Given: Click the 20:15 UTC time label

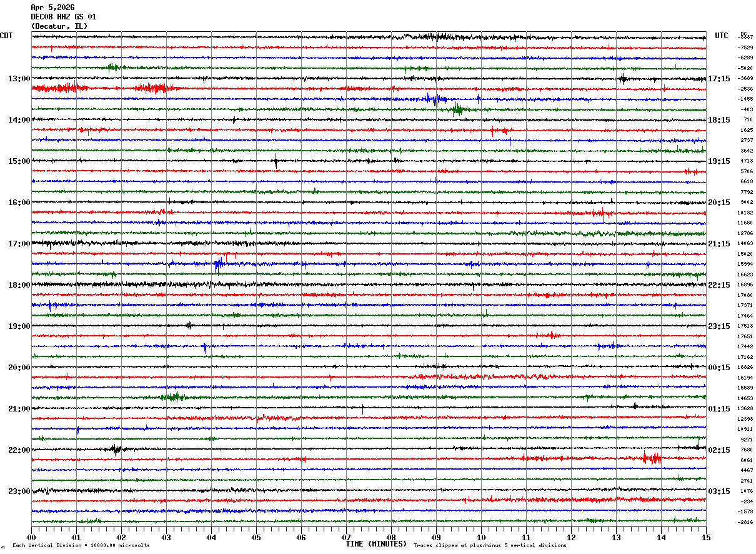Looking at the screenshot, I should click(x=719, y=203).
